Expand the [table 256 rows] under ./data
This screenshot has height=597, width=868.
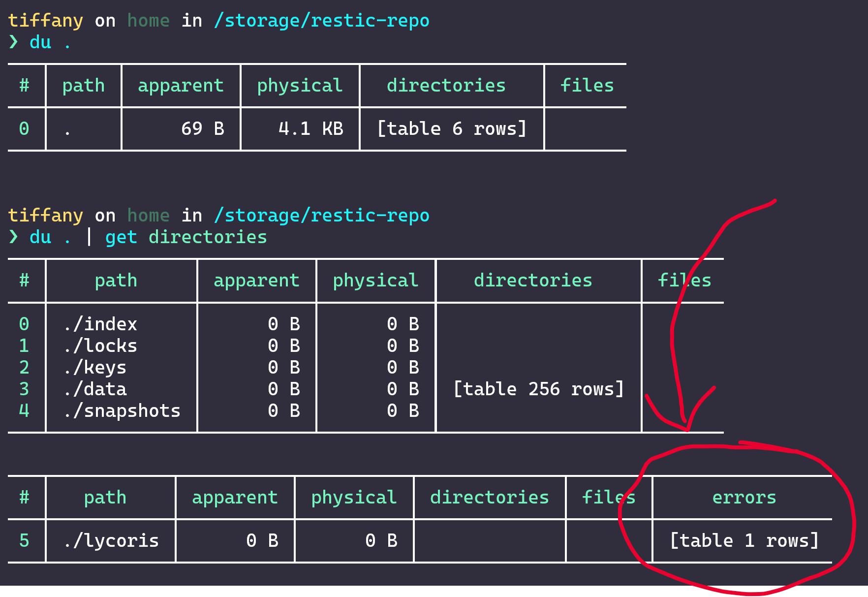pyautogui.click(x=538, y=389)
